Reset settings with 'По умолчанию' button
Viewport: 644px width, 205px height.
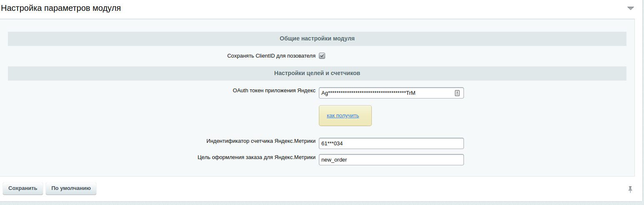point(71,188)
